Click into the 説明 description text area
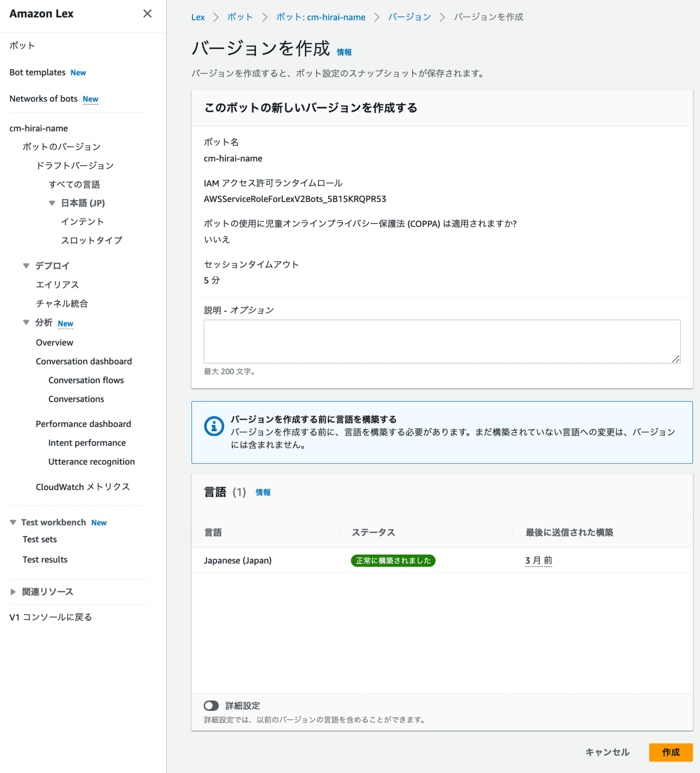The height and width of the screenshot is (773, 700). tap(442, 341)
